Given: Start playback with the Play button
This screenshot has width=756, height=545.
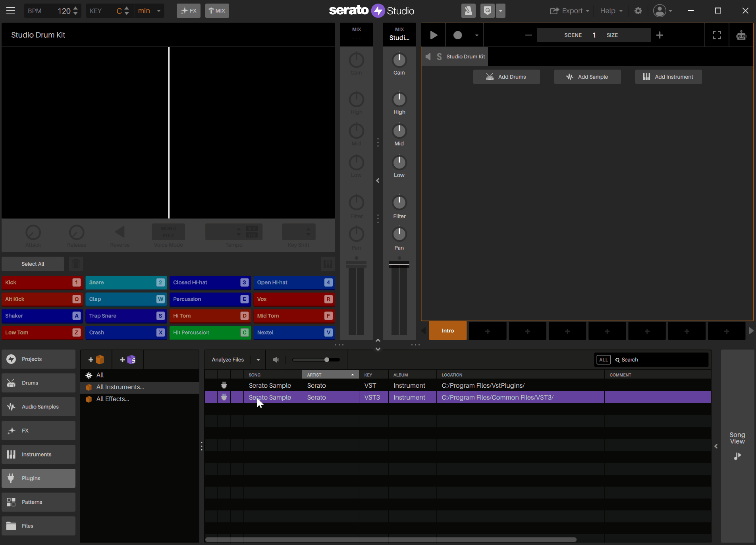Looking at the screenshot, I should [434, 35].
